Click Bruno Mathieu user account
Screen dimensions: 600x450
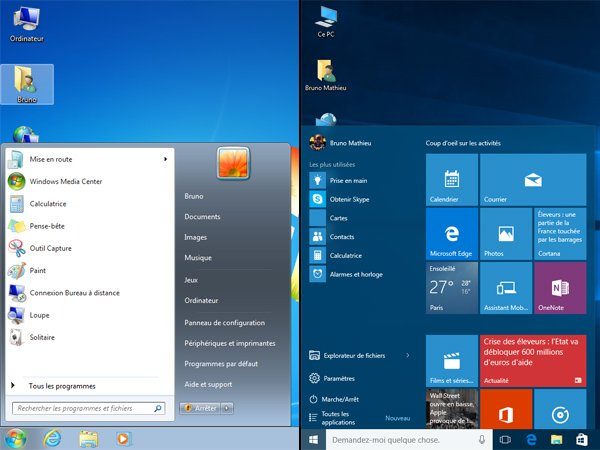(341, 143)
